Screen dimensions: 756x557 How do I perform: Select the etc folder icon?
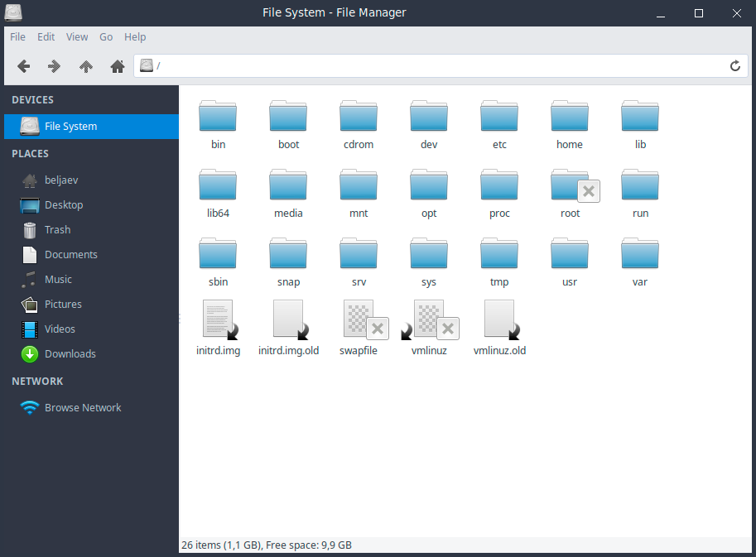tap(499, 116)
